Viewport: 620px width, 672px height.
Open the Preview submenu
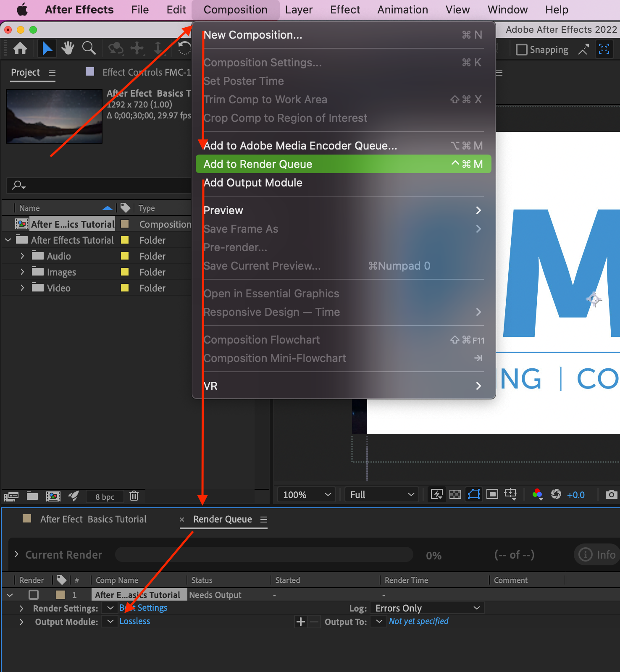pos(343,210)
